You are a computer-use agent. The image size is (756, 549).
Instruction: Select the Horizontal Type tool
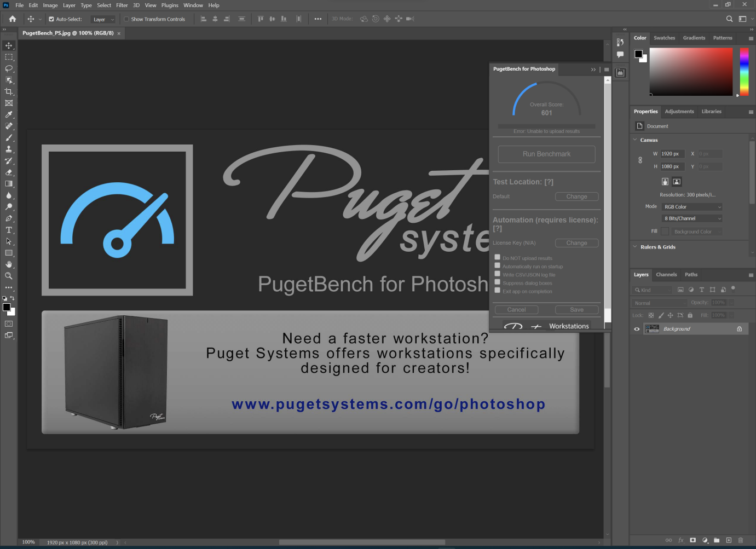[9, 230]
